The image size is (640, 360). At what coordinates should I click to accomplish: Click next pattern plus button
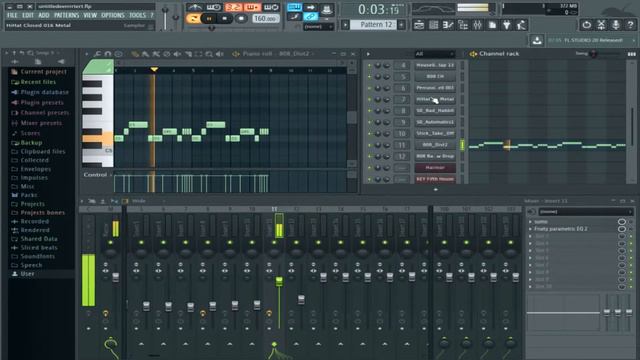402,24
